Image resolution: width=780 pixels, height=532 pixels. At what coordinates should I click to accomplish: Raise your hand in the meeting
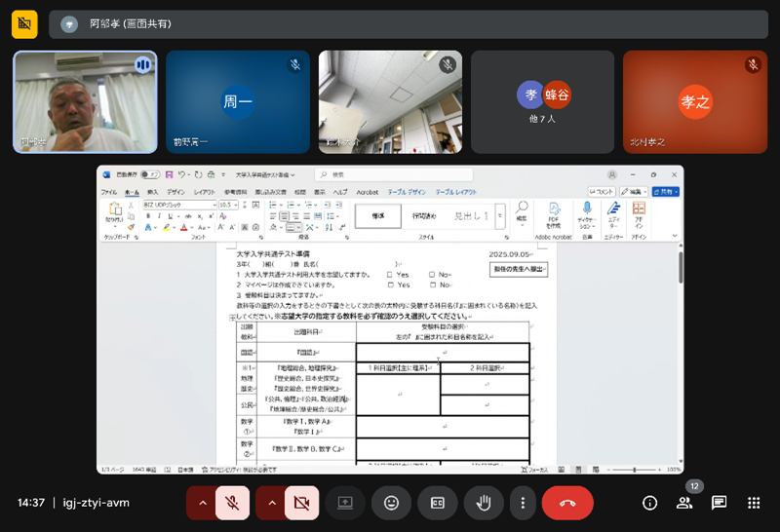click(x=484, y=503)
